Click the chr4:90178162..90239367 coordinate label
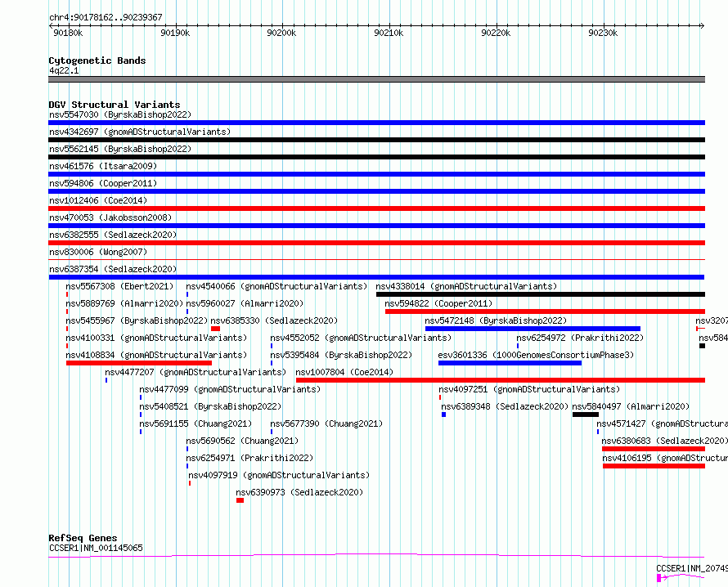The height and width of the screenshot is (587, 728). point(106,18)
